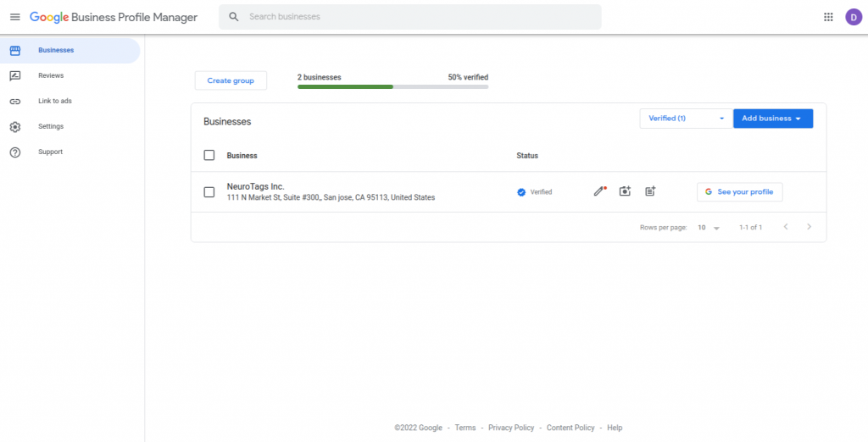Open Support in the sidebar
The height and width of the screenshot is (442, 868).
[70, 152]
